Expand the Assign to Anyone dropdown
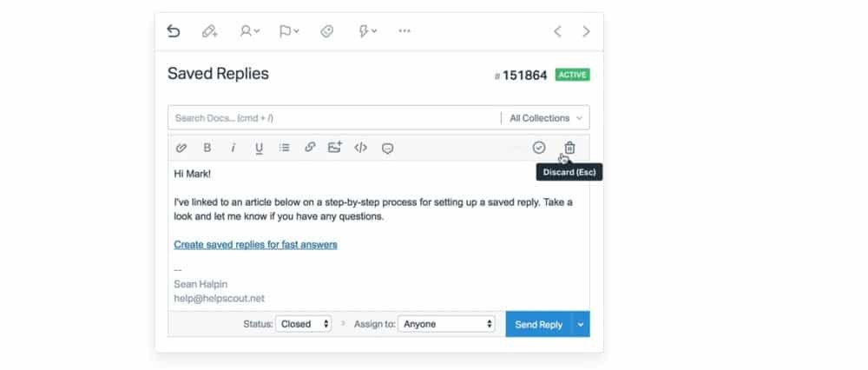This screenshot has height=370, width=868. click(x=448, y=324)
